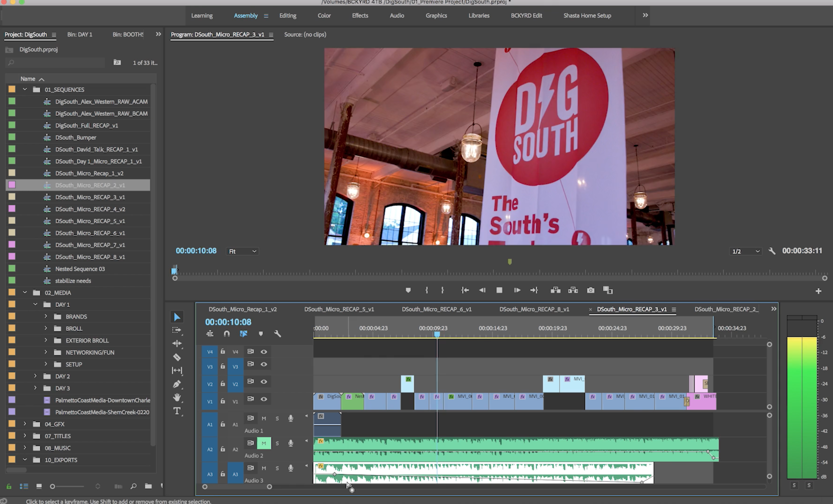This screenshot has width=833, height=504.
Task: Select the Pen tool
Action: [x=177, y=384]
